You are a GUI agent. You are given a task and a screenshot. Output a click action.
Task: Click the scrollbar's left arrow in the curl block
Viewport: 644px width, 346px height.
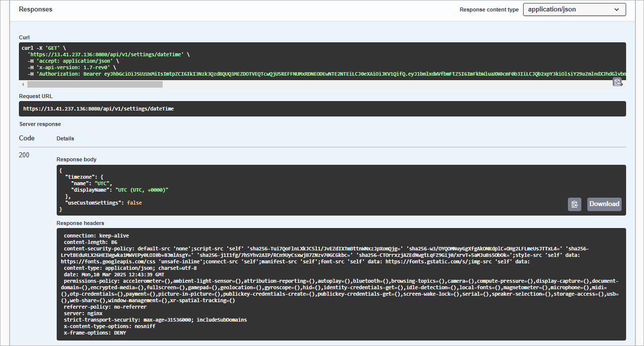[x=23, y=84]
